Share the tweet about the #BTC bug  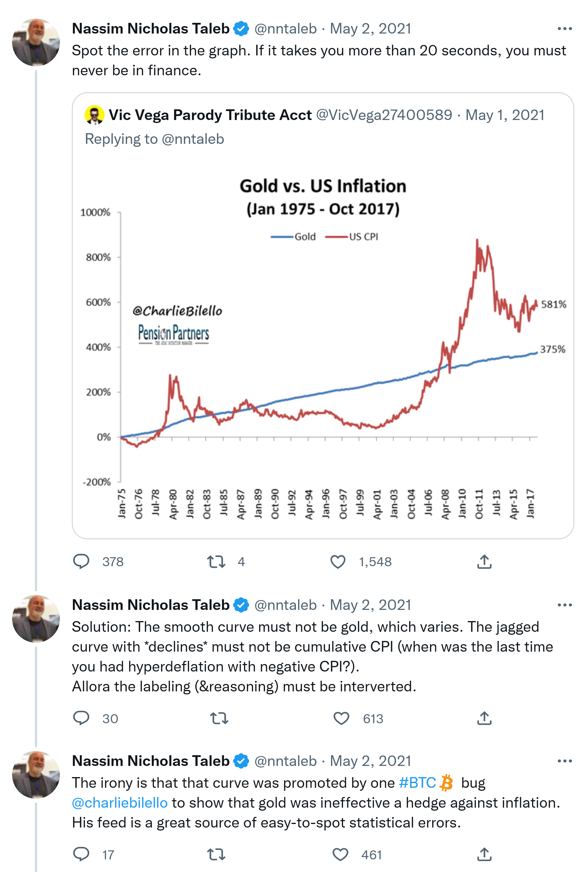[x=484, y=854]
